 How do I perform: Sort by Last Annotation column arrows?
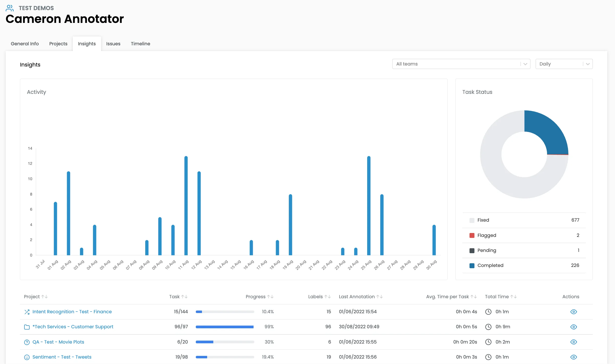pos(380,297)
